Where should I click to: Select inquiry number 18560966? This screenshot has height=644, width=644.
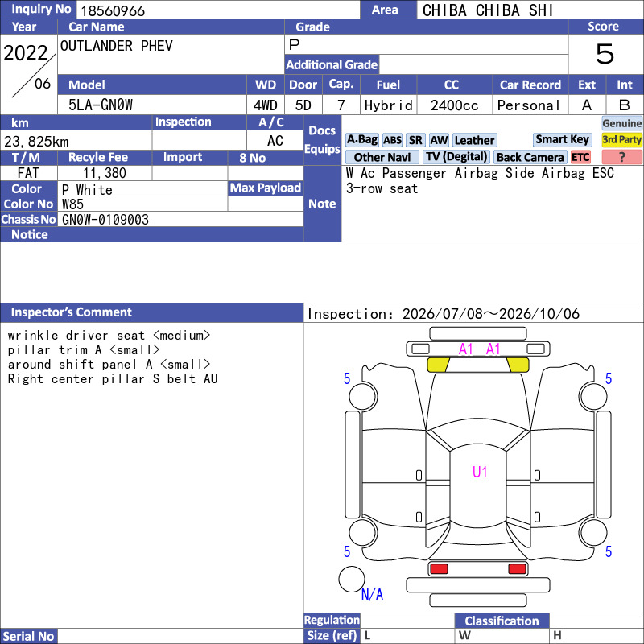click(113, 10)
